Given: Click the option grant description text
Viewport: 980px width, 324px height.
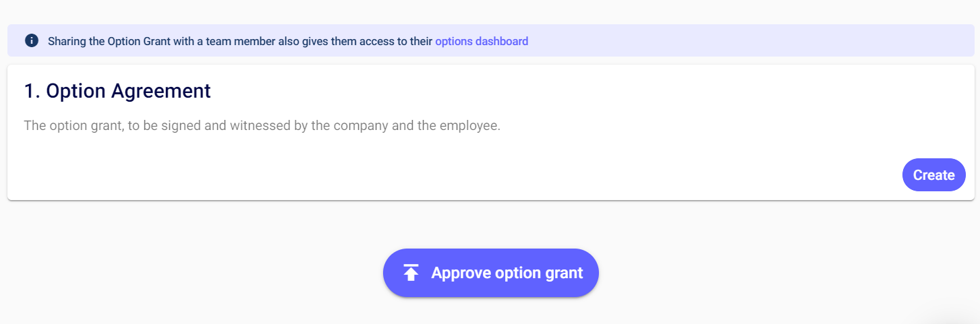Looking at the screenshot, I should pos(262,126).
